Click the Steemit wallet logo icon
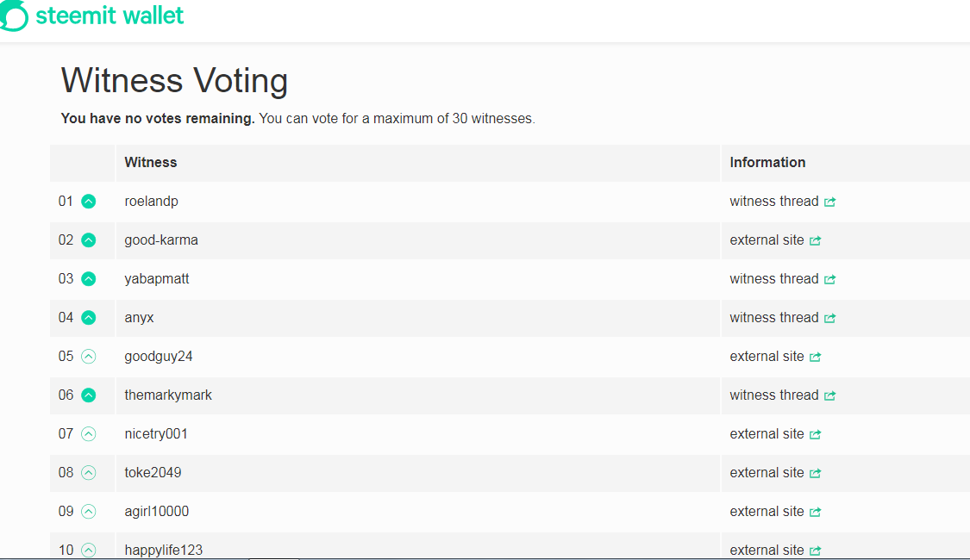Screen dimensions: 970x560 pyautogui.click(x=12, y=16)
